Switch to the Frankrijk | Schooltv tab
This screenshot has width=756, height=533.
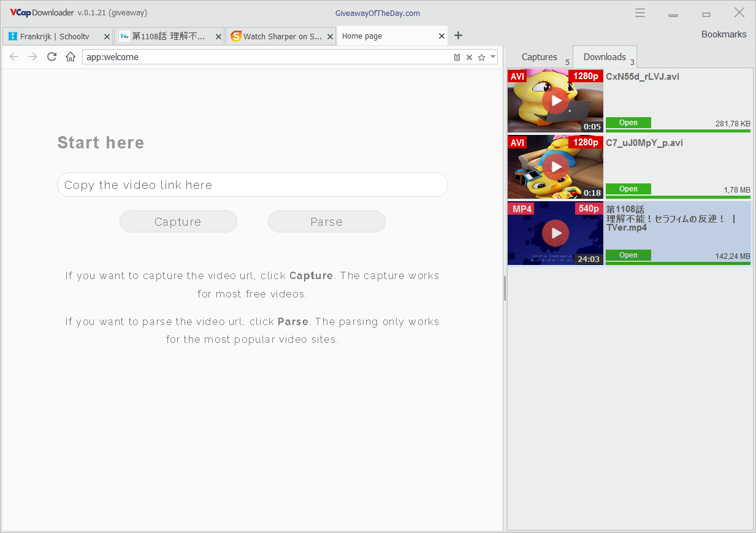point(57,36)
